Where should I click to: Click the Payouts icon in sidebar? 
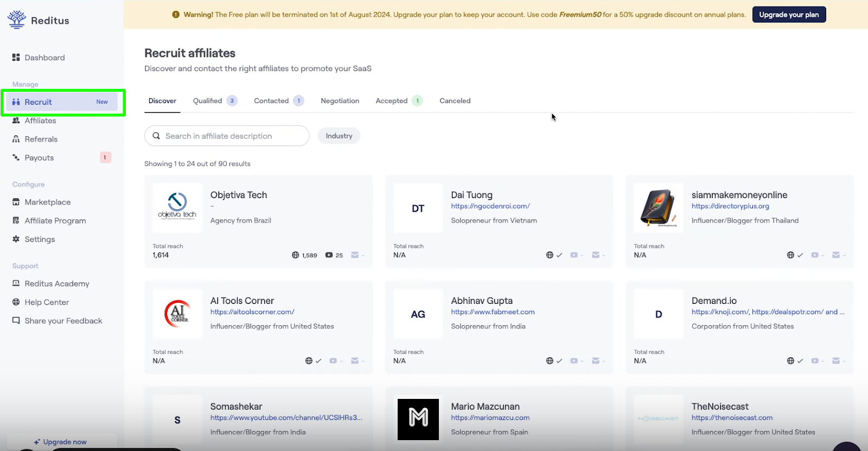point(16,157)
